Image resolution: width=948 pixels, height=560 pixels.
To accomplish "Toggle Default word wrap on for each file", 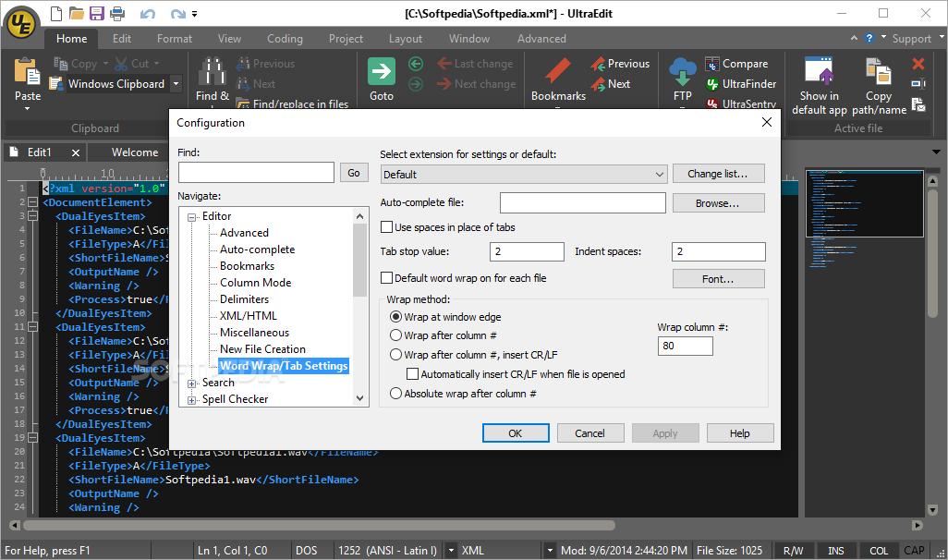I will click(x=386, y=278).
